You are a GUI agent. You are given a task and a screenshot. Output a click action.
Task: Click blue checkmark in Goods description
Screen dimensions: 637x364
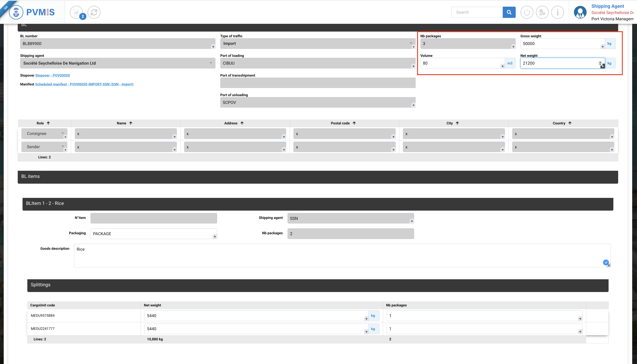click(x=606, y=262)
